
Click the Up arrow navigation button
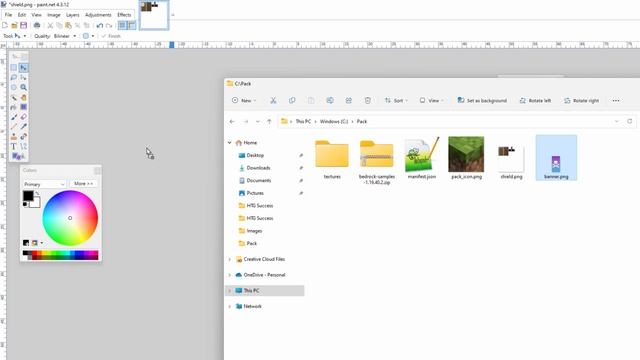(269, 122)
